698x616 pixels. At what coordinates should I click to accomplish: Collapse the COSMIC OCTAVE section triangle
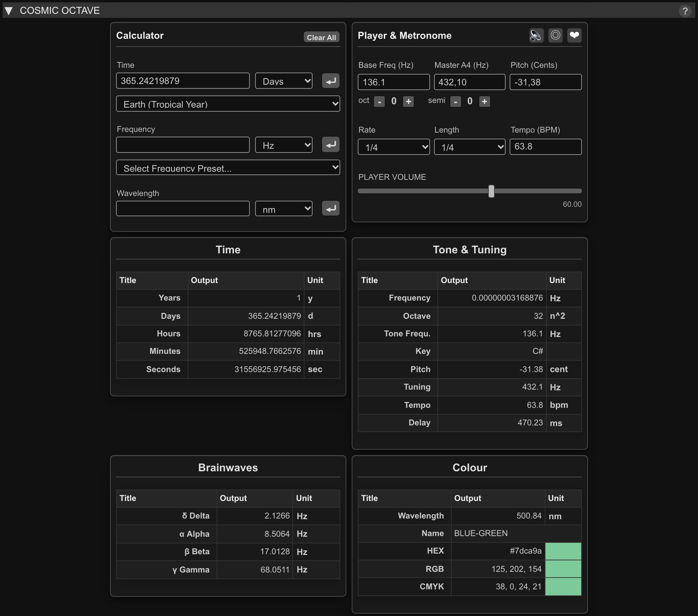8,11
